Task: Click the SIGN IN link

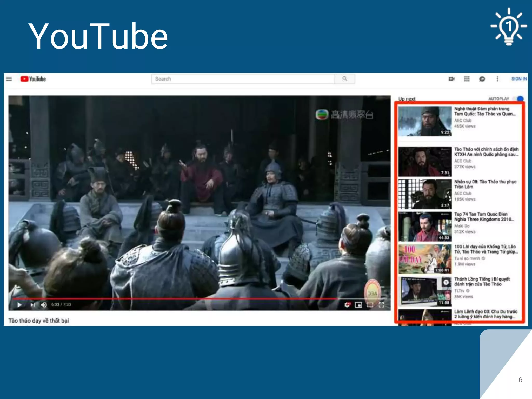Action: click(x=519, y=79)
